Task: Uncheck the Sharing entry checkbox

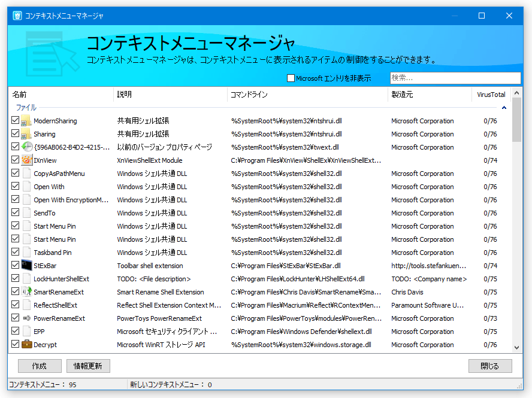Action: coord(15,133)
